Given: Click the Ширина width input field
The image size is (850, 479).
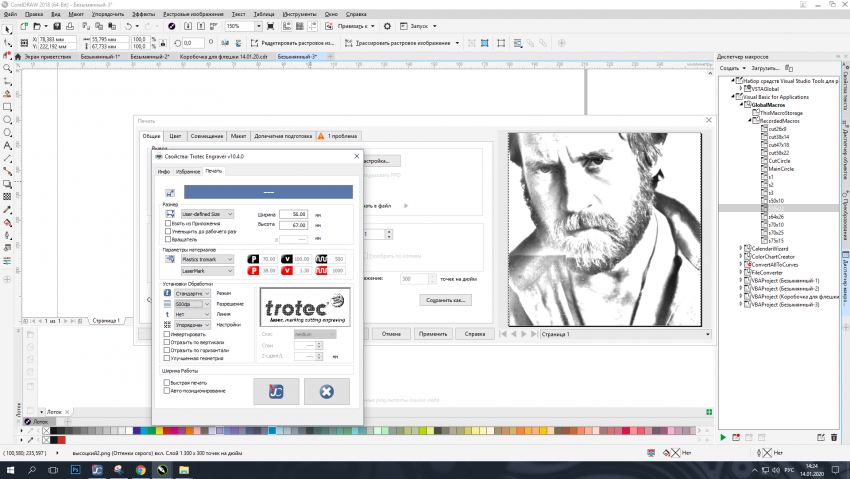Looking at the screenshot, I should pyautogui.click(x=293, y=214).
